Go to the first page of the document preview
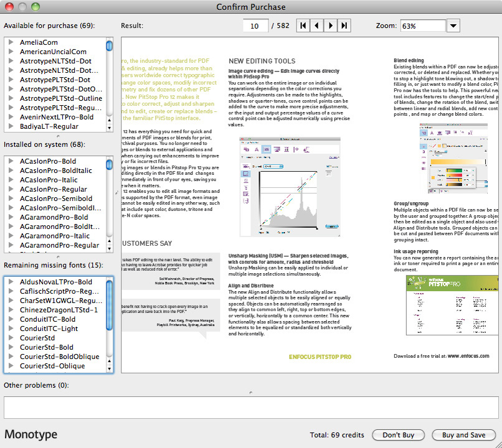 303,26
